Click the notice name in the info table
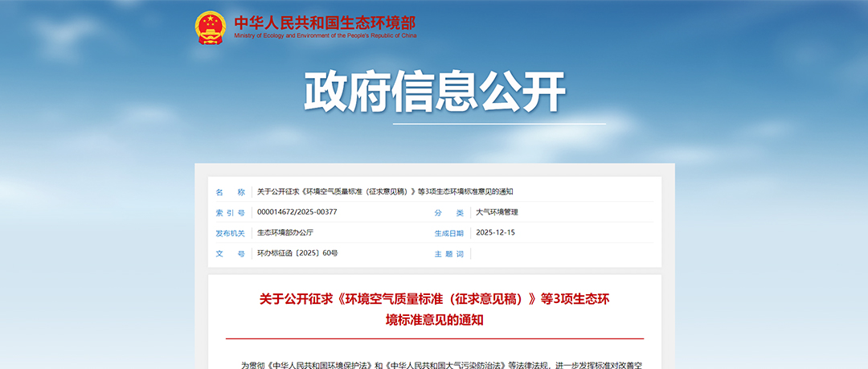Image resolution: width=868 pixels, height=369 pixels. (385, 192)
